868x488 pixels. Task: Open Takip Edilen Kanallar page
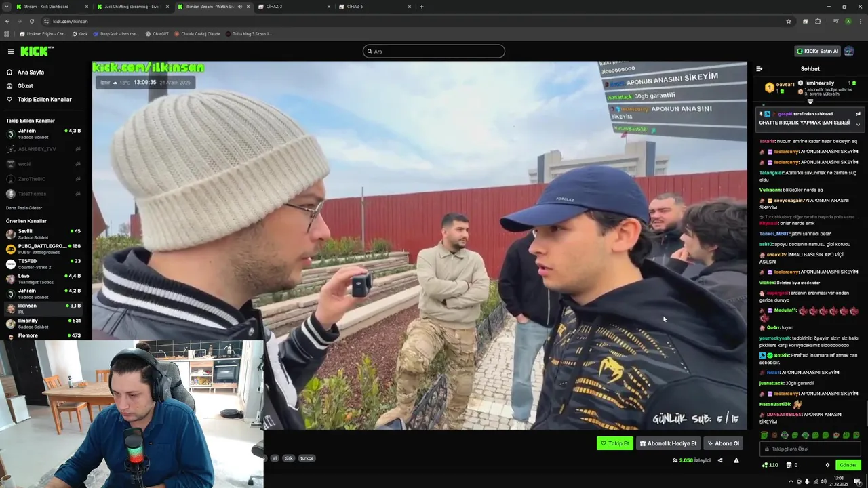click(x=44, y=99)
